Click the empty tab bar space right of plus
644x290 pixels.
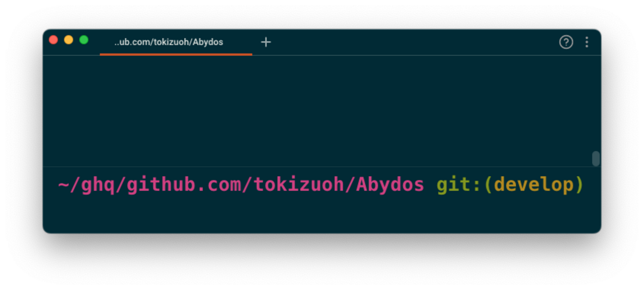[411, 42]
